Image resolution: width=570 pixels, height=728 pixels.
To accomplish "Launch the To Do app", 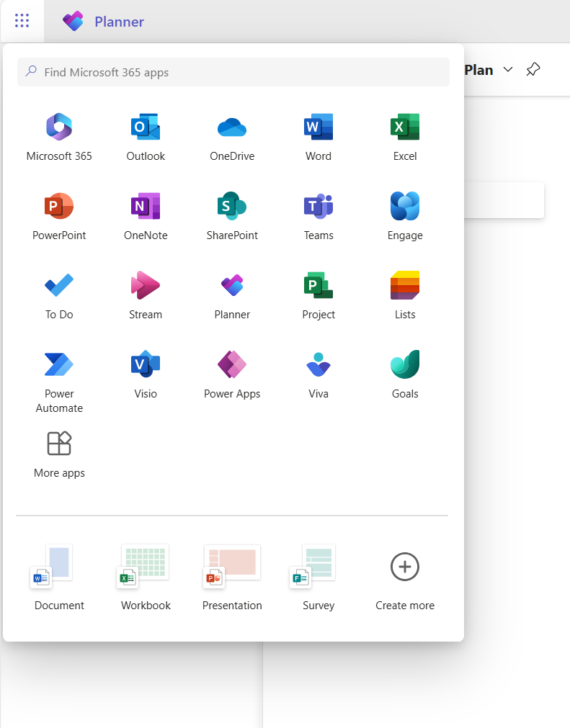I will (59, 287).
